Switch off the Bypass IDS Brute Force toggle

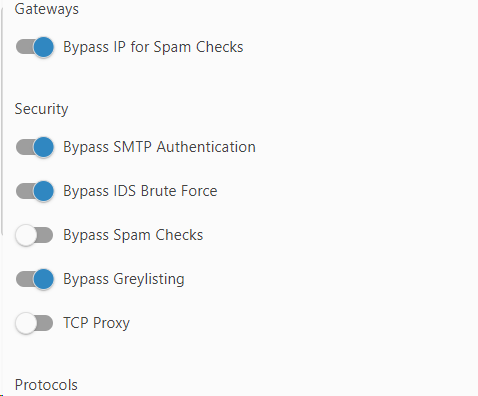click(35, 191)
